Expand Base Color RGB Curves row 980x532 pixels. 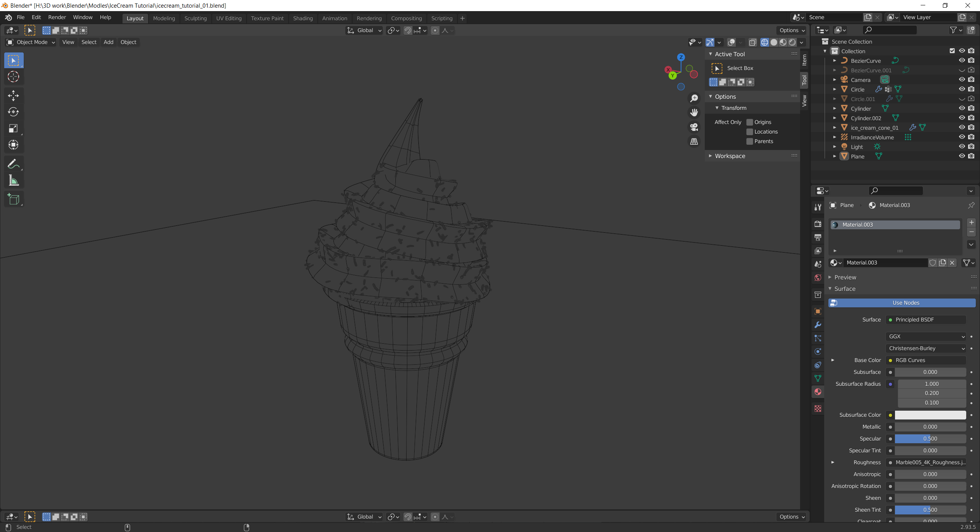click(x=833, y=360)
